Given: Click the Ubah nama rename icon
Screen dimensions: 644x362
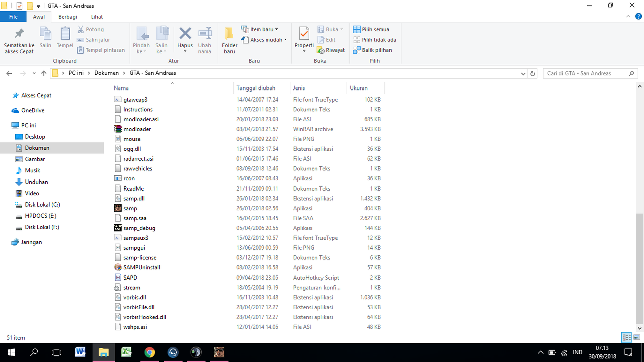Looking at the screenshot, I should [x=205, y=34].
